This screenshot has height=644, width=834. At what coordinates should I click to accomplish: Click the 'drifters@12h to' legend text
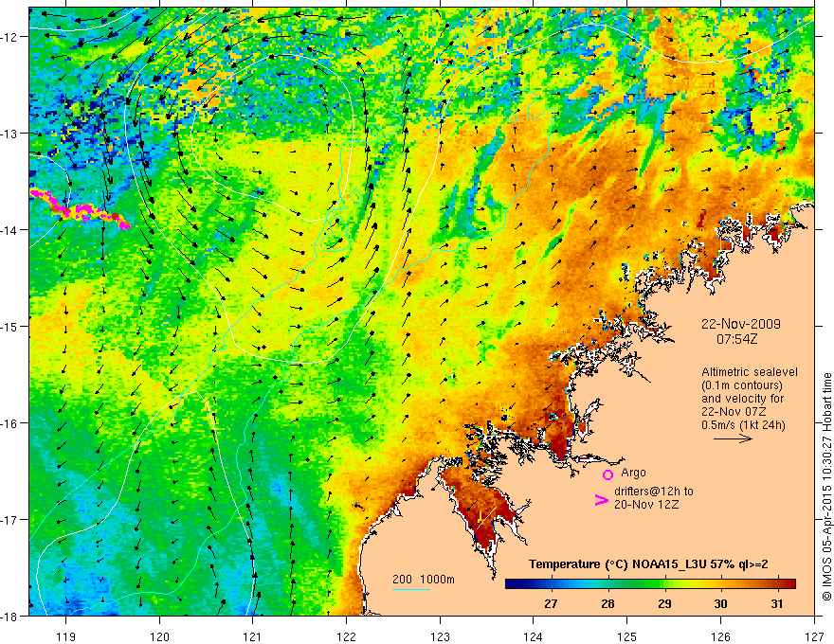click(x=654, y=492)
